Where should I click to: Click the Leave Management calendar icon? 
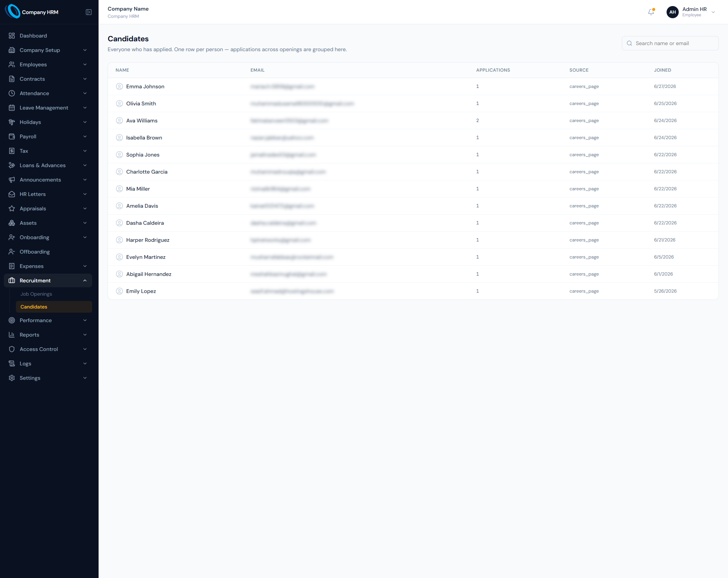coord(12,108)
